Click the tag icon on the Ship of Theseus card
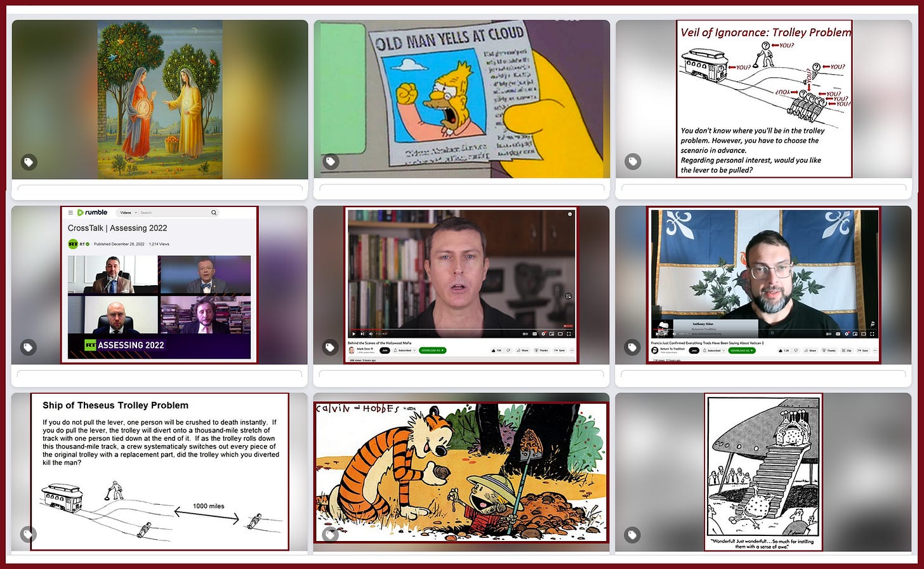 pos(29,534)
